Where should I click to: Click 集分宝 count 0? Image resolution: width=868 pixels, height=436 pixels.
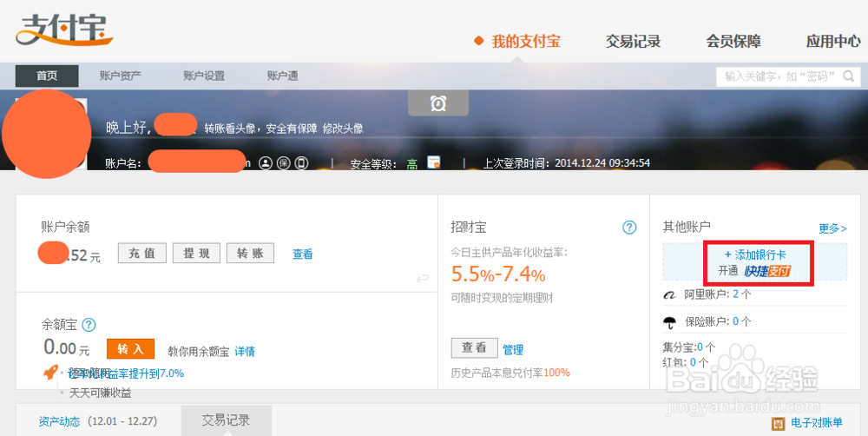700,347
